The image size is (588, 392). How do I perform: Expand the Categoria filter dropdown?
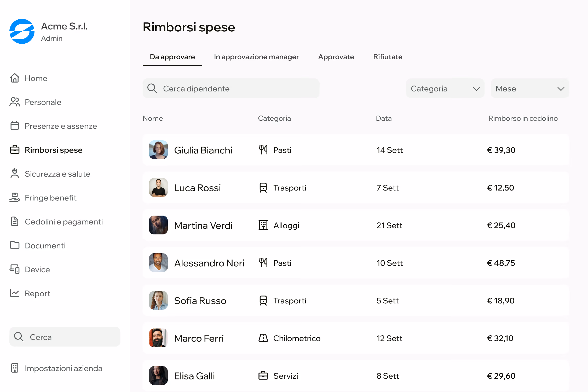pos(445,88)
